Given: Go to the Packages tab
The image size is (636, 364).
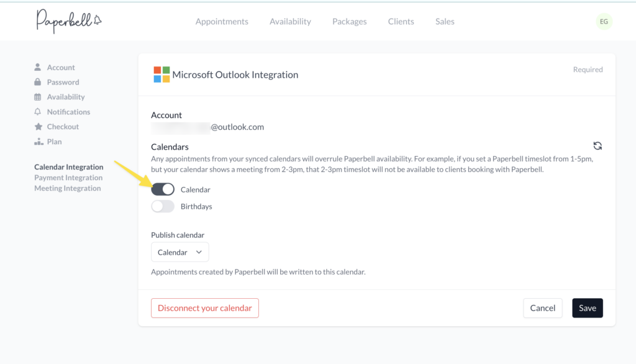Looking at the screenshot, I should [349, 22].
